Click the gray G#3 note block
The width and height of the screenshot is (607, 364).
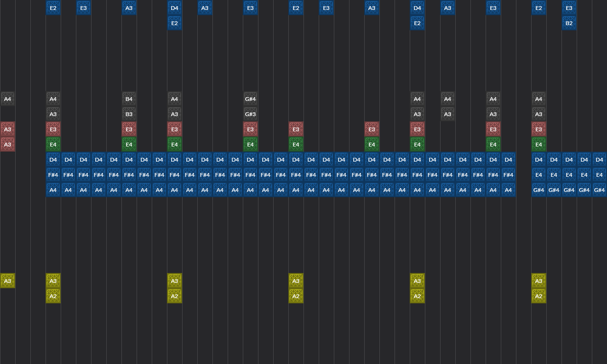250,114
